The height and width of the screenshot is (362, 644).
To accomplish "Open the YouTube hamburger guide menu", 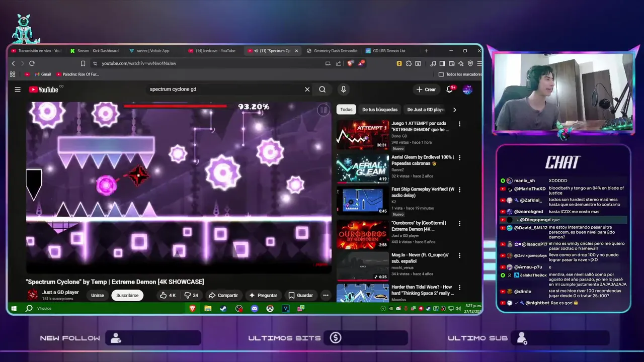I will [18, 89].
